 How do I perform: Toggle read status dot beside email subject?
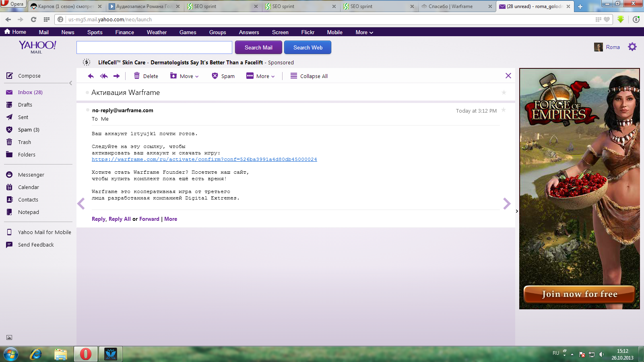pos(87,93)
